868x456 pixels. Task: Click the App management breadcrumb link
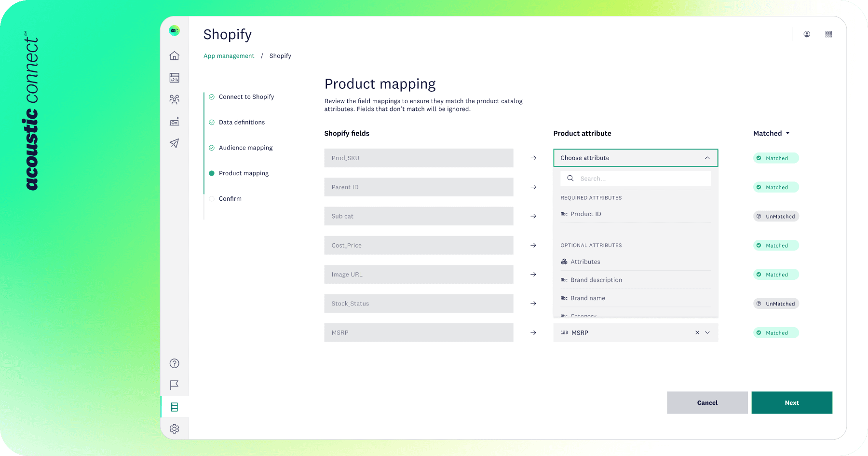(229, 56)
